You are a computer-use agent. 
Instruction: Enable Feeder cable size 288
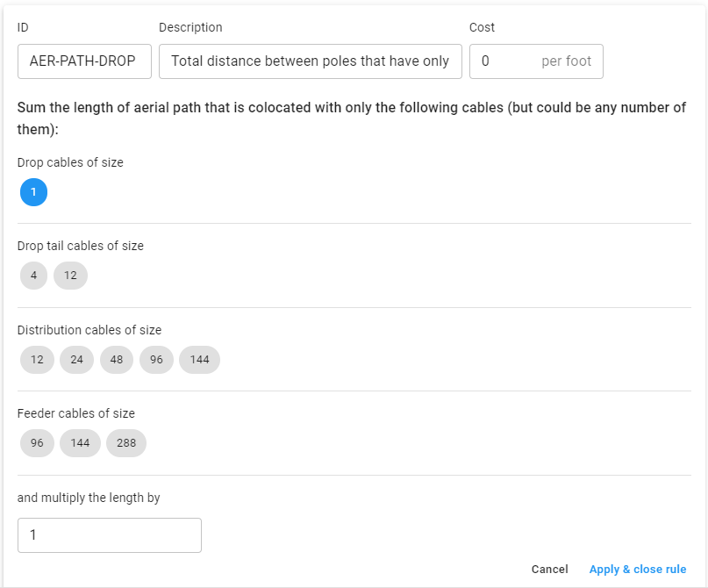click(126, 443)
